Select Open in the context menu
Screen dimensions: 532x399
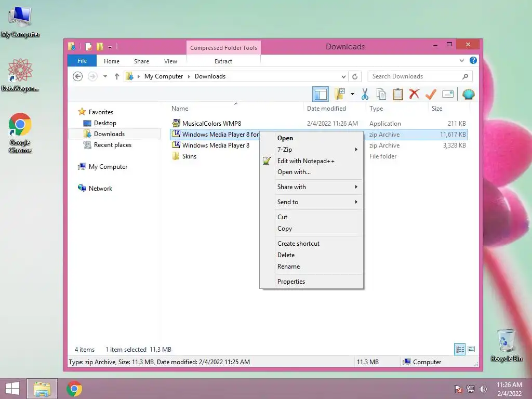(312, 138)
